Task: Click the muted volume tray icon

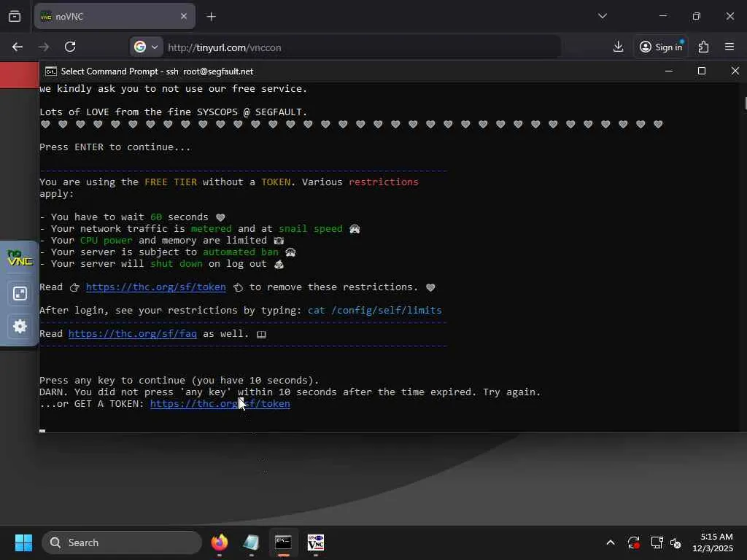Action: point(676,542)
